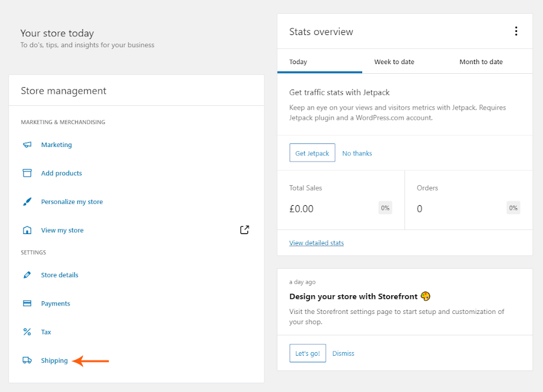
Task: Click the Payments card icon
Action: pos(27,304)
